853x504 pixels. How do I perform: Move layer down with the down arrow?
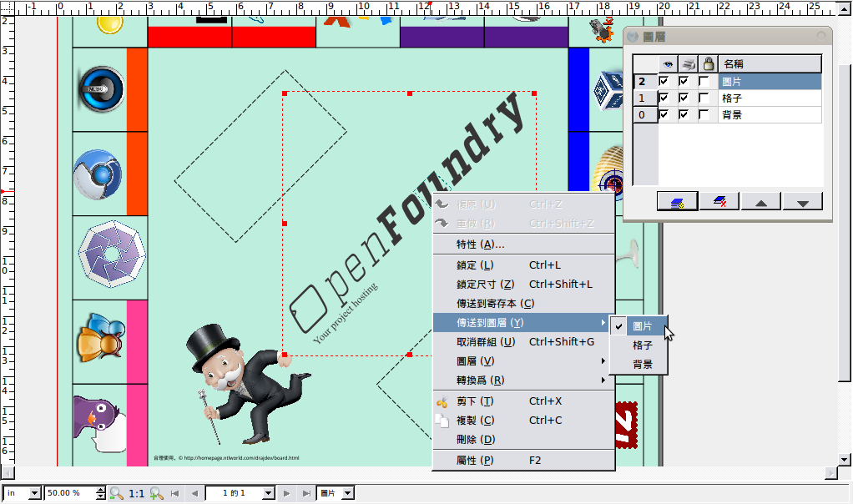tap(802, 202)
